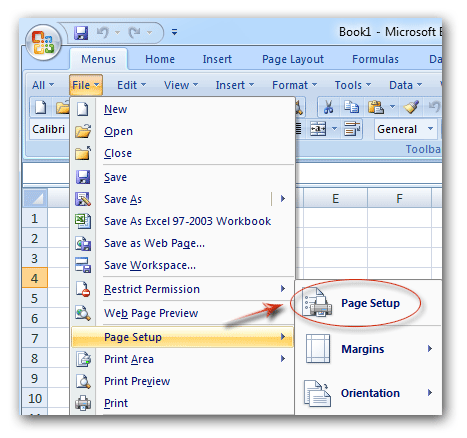
Task: Click the Format Painter brush icon
Action: 411,107
